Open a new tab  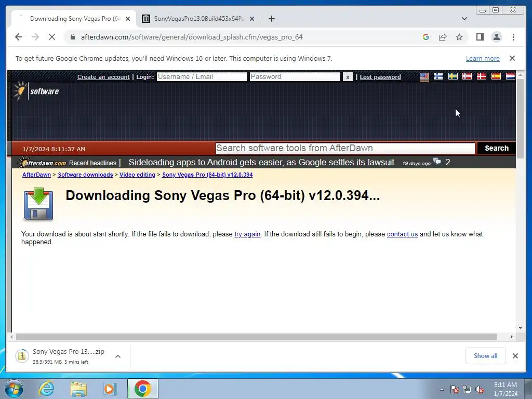click(x=271, y=19)
